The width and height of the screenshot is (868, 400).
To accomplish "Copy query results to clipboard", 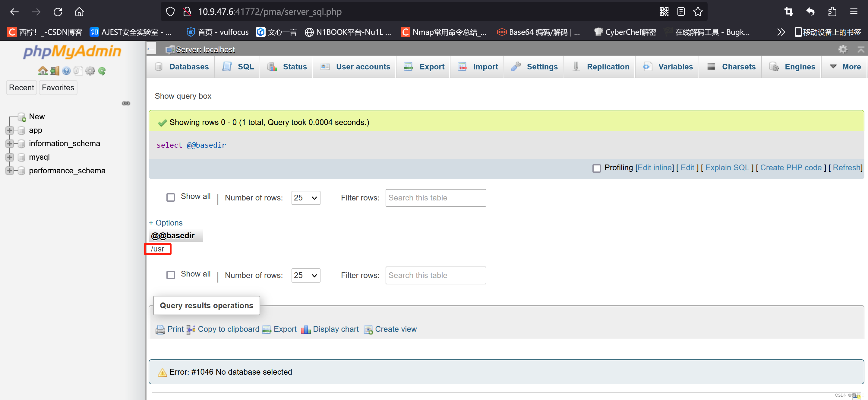I will click(228, 329).
